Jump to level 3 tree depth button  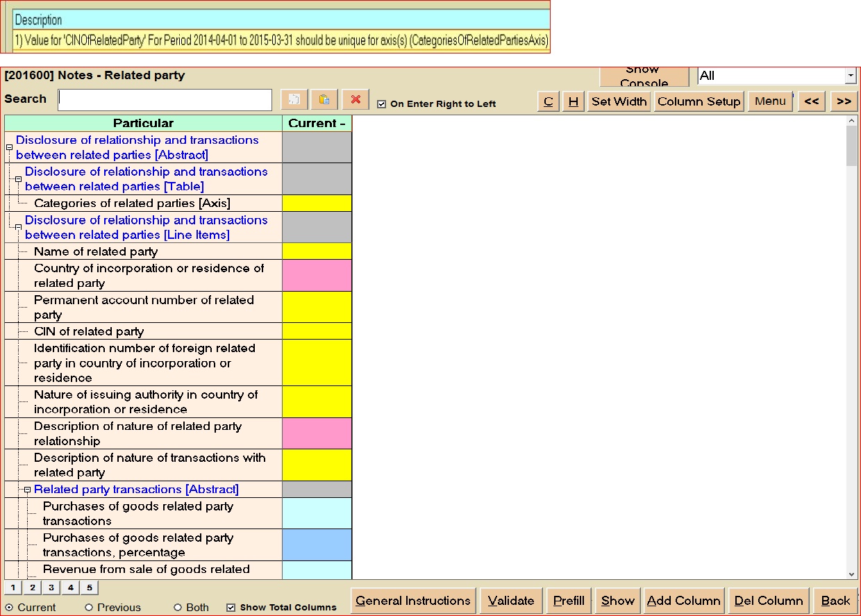click(x=51, y=588)
